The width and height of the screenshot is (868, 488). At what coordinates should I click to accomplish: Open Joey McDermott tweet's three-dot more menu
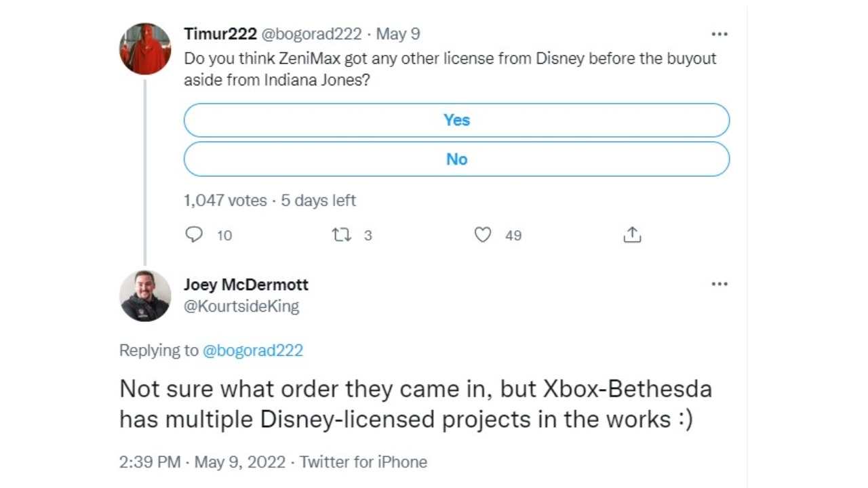719,284
